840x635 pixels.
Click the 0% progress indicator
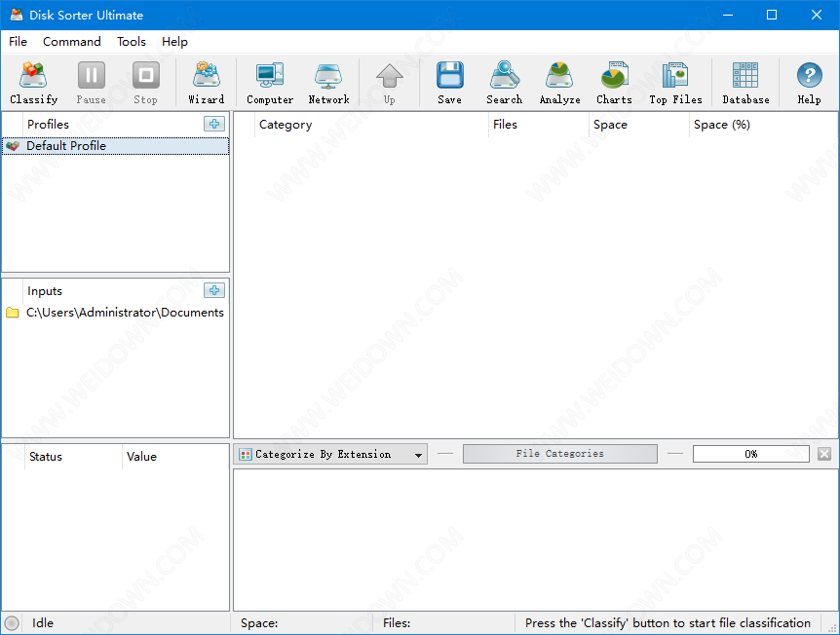click(x=750, y=454)
